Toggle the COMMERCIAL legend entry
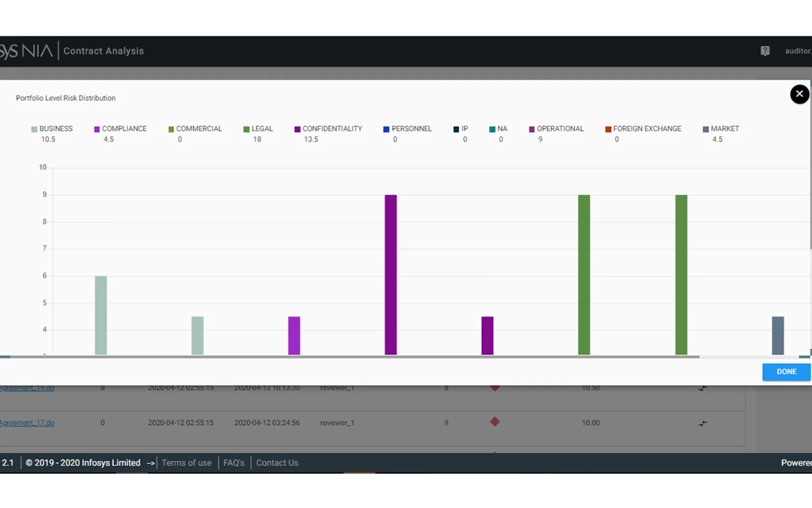The width and height of the screenshot is (812, 508). tap(195, 129)
